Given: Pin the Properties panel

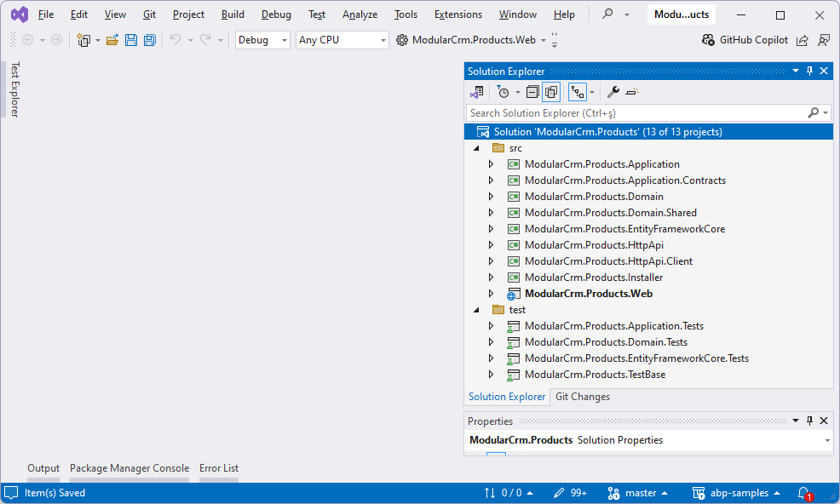Looking at the screenshot, I should point(809,421).
